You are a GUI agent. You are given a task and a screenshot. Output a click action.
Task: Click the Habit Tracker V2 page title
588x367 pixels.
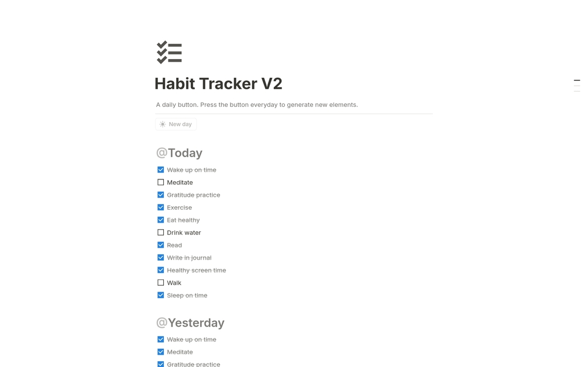coord(218,84)
